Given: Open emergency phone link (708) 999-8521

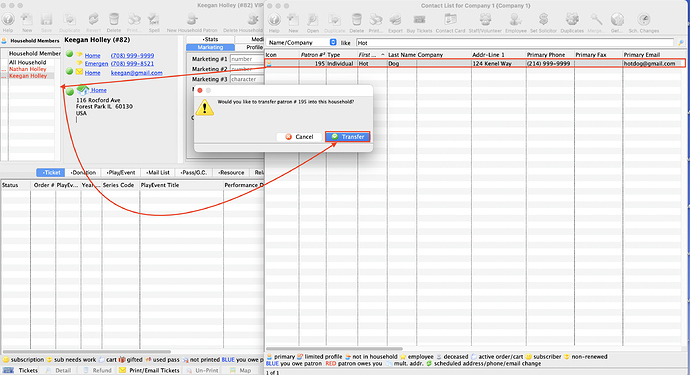Looking at the screenshot, I should click(x=132, y=63).
